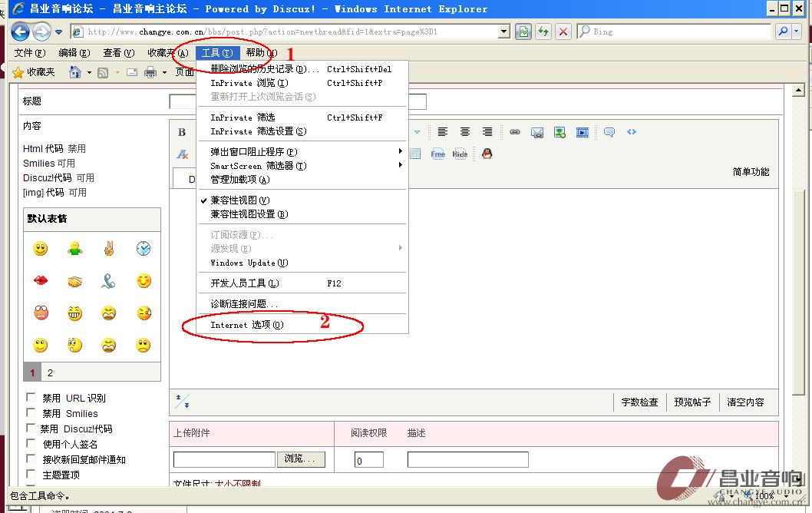Check the 禁用 Smilies checkbox
Image resolution: width=812 pixels, height=513 pixels.
coord(31,412)
